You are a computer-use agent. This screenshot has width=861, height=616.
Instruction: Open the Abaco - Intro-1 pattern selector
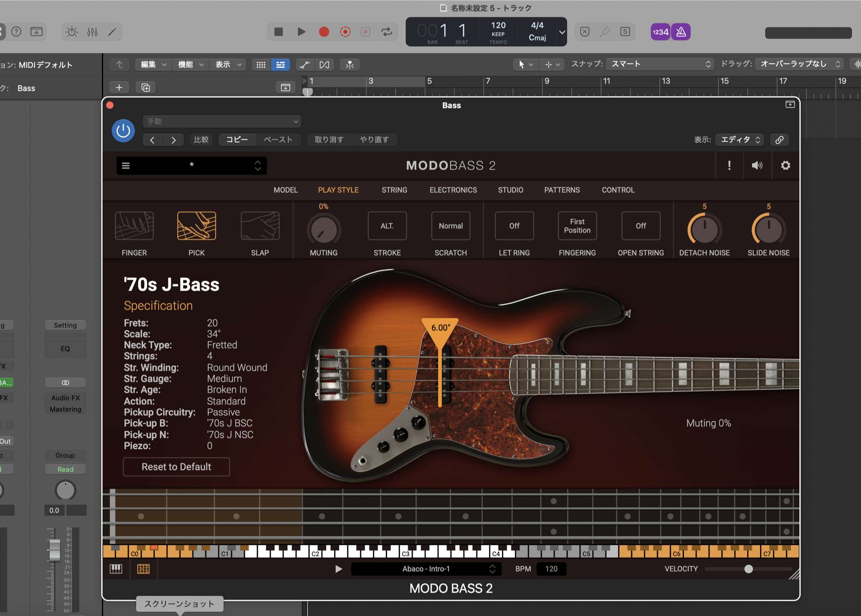(426, 569)
